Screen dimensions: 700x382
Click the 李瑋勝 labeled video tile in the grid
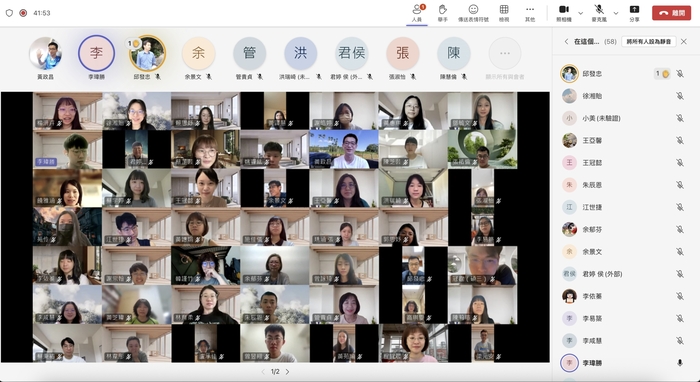tap(67, 149)
